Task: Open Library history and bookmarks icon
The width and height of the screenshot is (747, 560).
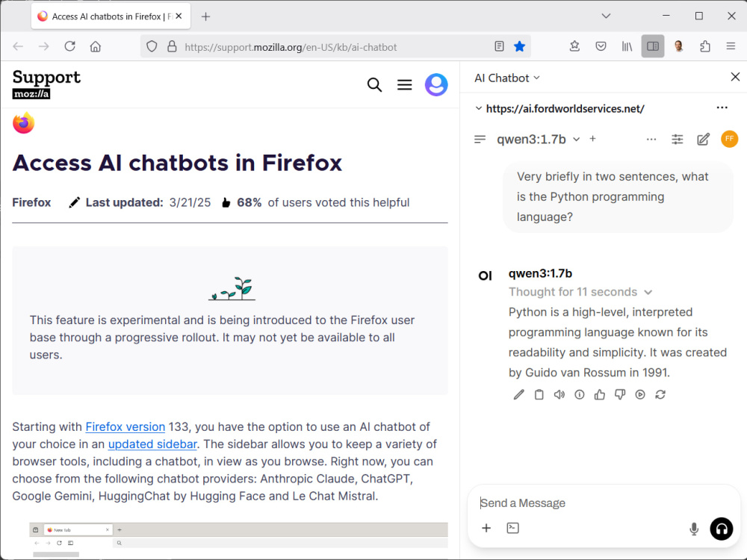Action: point(627,46)
